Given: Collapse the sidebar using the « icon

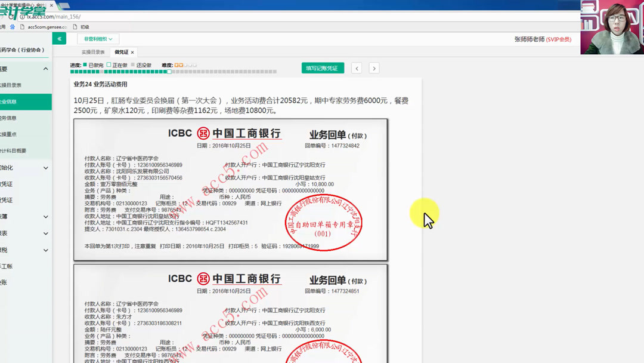Looking at the screenshot, I should pyautogui.click(x=59, y=38).
